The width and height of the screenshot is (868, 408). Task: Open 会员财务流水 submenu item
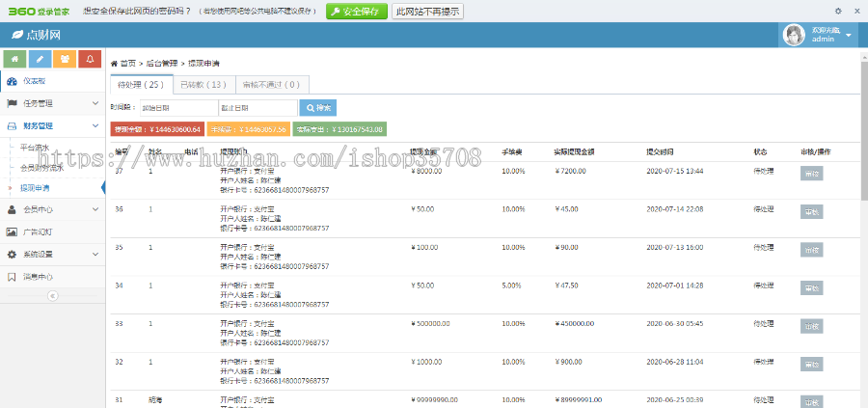(x=42, y=168)
